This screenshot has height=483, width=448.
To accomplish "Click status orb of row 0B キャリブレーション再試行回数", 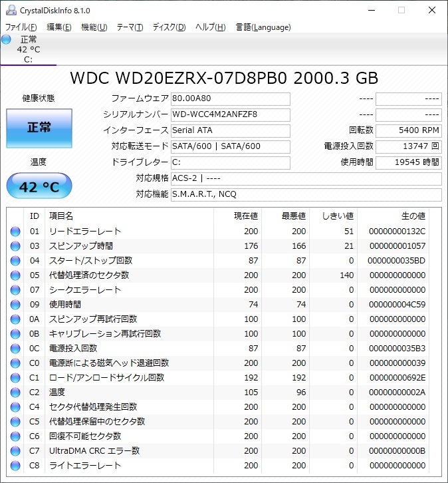I will click(15, 334).
